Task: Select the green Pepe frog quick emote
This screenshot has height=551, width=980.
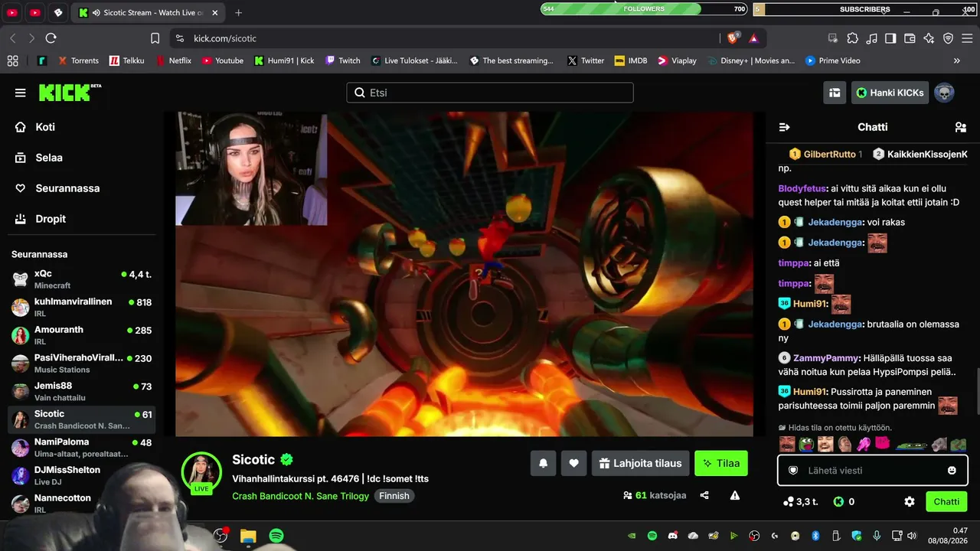Action: [805, 444]
